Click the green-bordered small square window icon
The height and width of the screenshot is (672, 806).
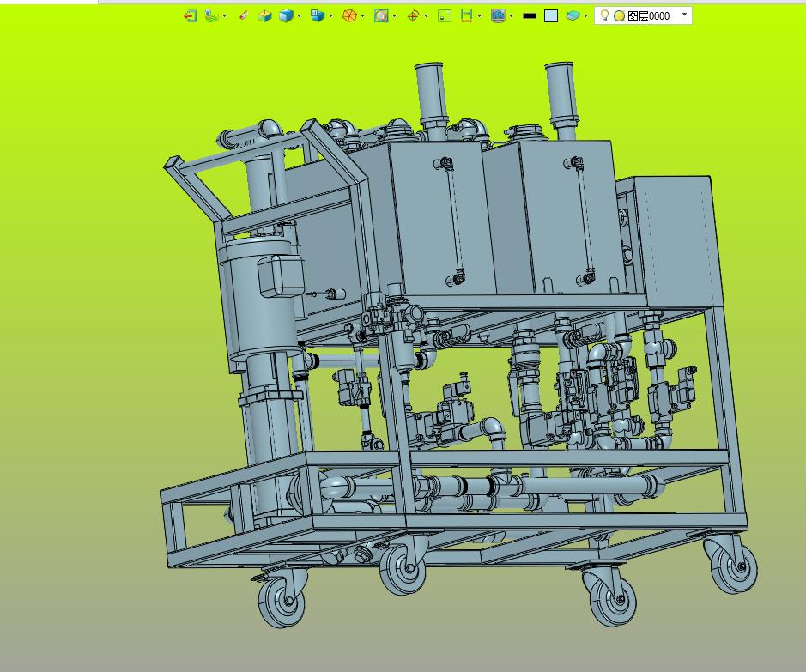point(445,16)
